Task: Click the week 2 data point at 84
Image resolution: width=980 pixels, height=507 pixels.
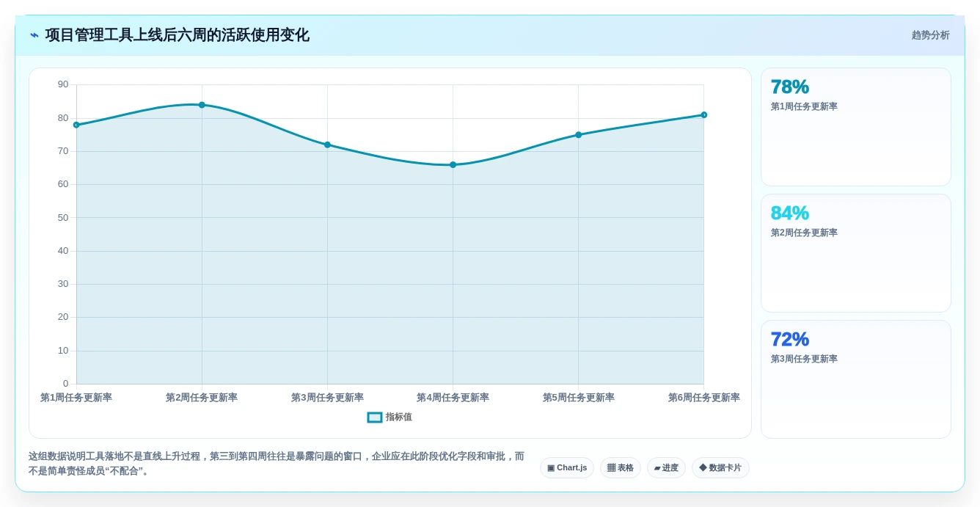Action: coord(202,105)
